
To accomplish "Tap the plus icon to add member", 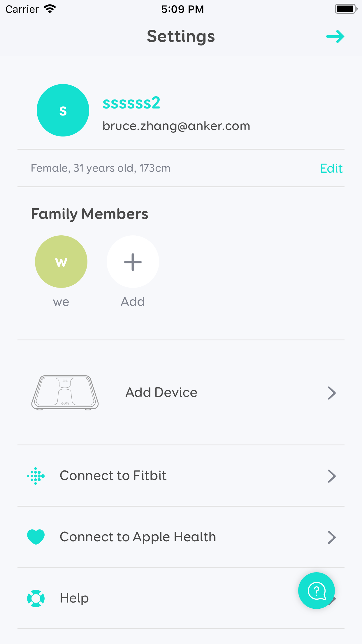I will click(133, 262).
